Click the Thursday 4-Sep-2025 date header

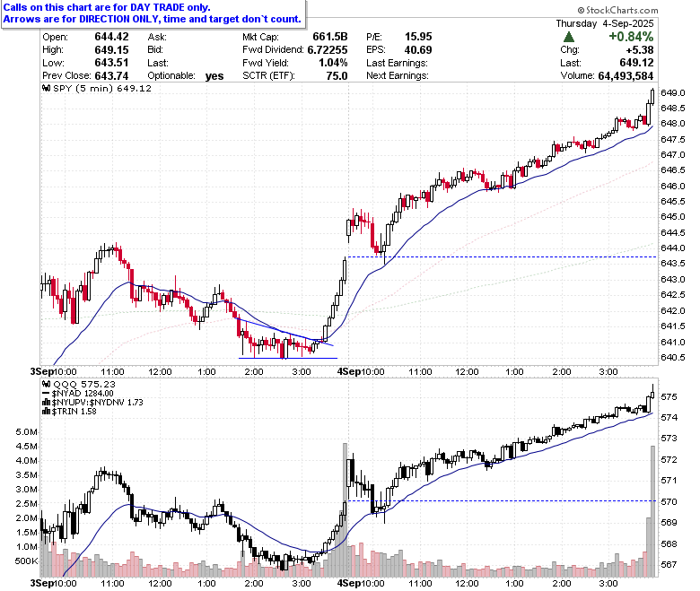coord(605,23)
